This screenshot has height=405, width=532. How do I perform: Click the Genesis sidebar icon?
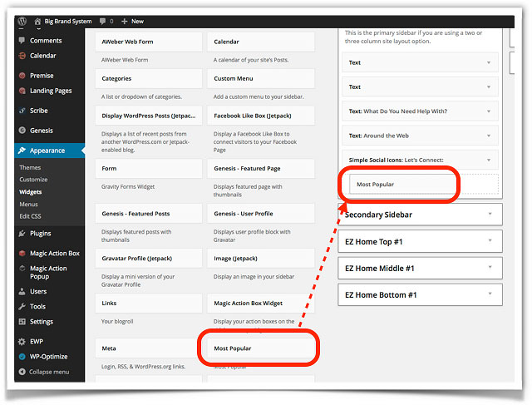coord(22,131)
